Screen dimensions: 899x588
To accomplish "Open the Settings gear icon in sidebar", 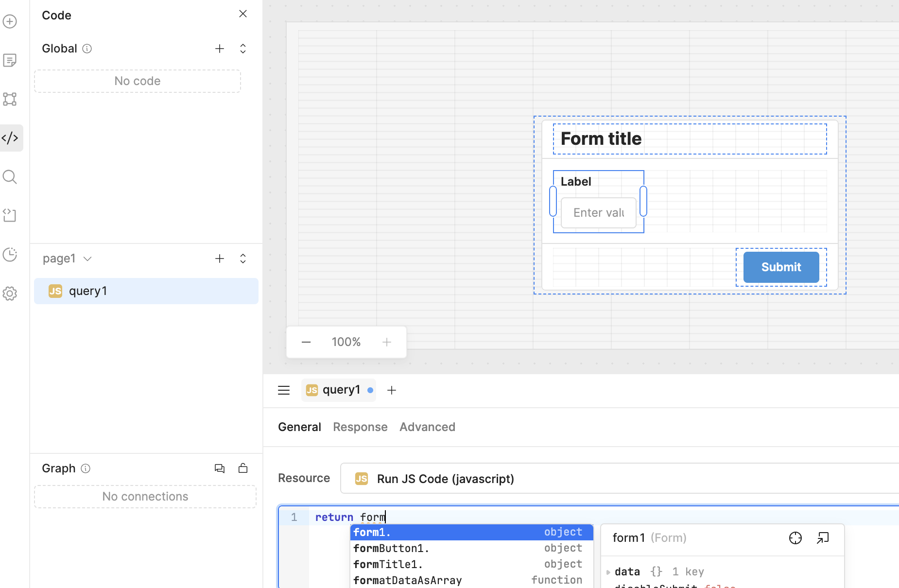I will point(10,294).
